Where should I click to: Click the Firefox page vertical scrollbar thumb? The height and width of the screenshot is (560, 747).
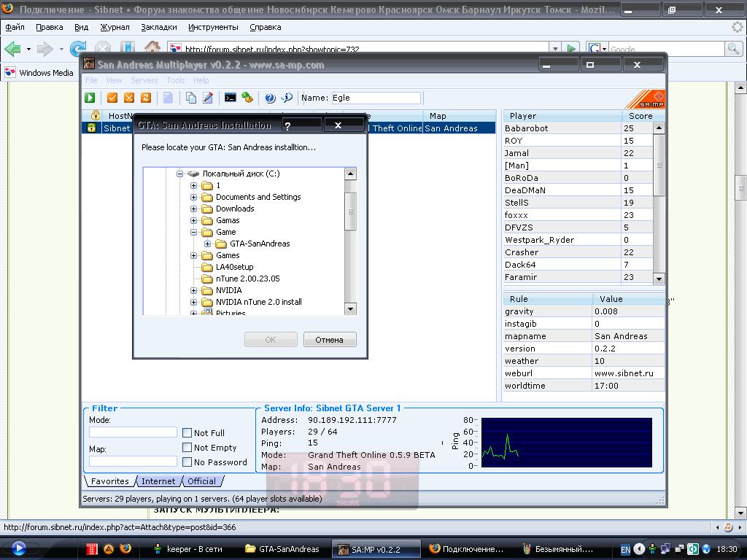(741, 189)
